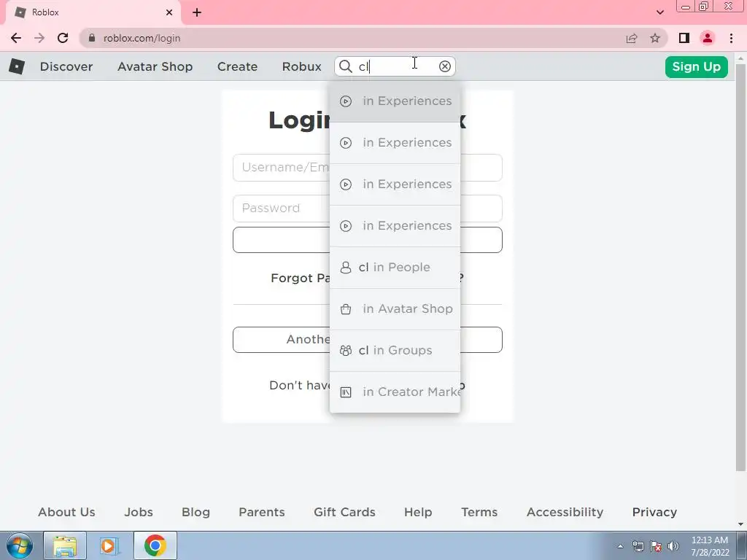The image size is (747, 560).
Task: Select 'in Creator Marketplace' suggestion
Action: [395, 392]
